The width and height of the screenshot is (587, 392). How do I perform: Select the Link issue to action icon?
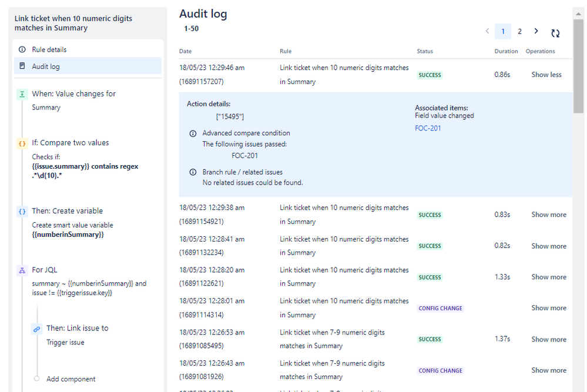pos(36,329)
